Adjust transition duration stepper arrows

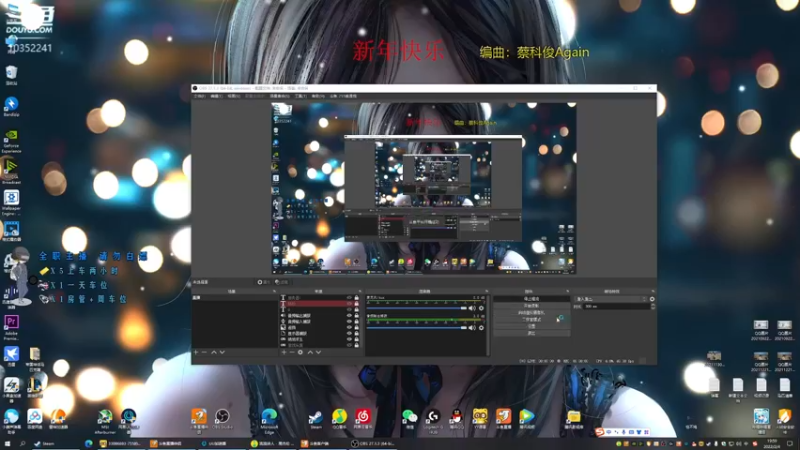653,307
